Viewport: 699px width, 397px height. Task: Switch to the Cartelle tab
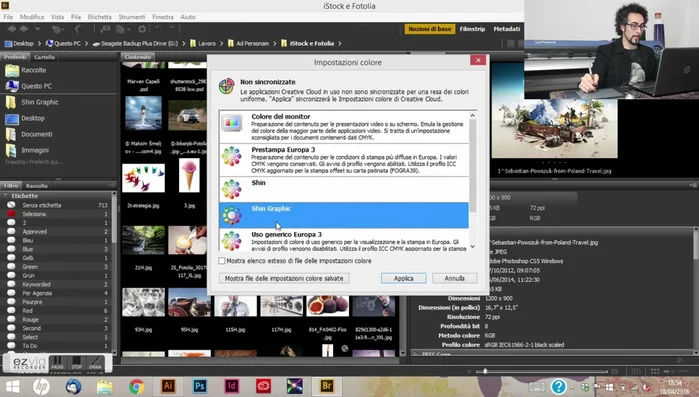tap(44, 57)
